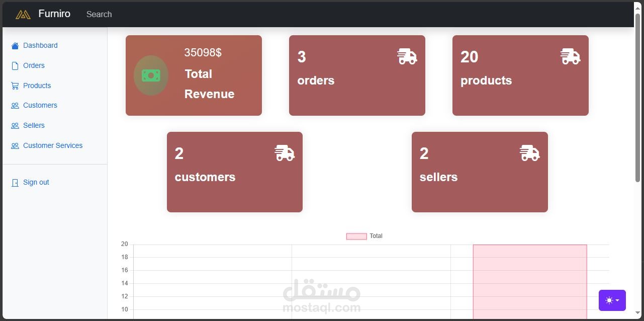Select the 35098$ revenue value
644x321 pixels.
(x=203, y=52)
